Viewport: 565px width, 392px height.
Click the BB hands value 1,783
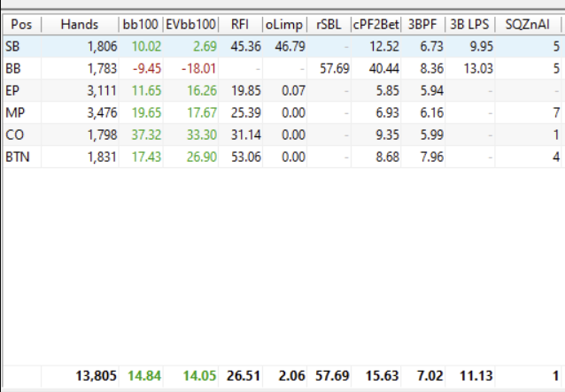tap(103, 68)
